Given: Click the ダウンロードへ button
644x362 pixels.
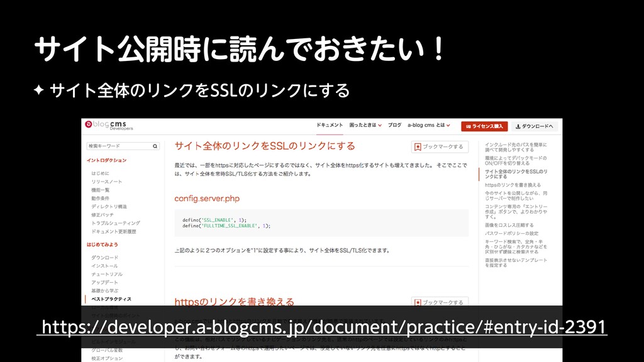Looking at the screenshot, I should pos(535,126).
